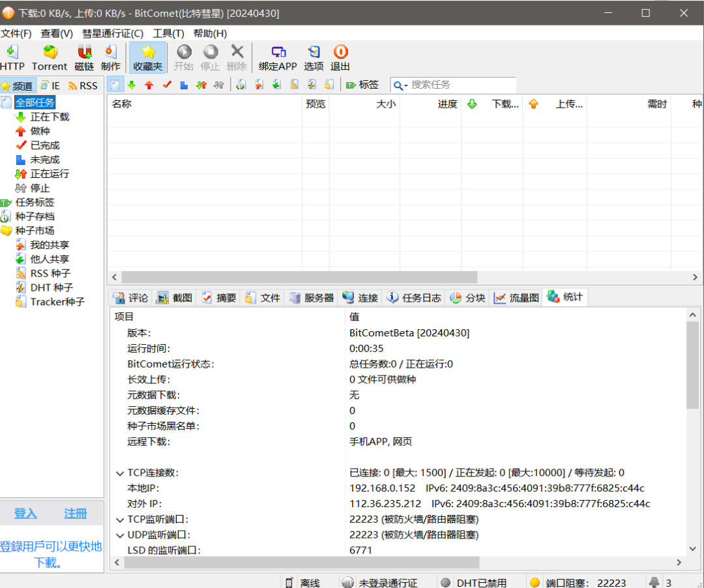This screenshot has width=704, height=588.
Task: Select 我的共享 in the tree
Action: click(50, 245)
